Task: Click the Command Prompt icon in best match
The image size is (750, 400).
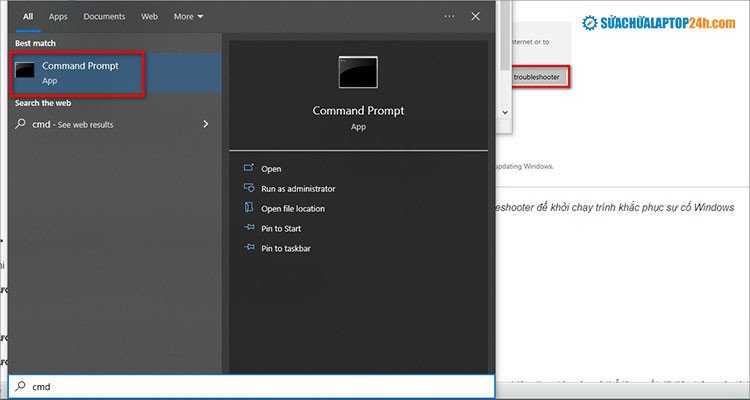Action: click(25, 70)
